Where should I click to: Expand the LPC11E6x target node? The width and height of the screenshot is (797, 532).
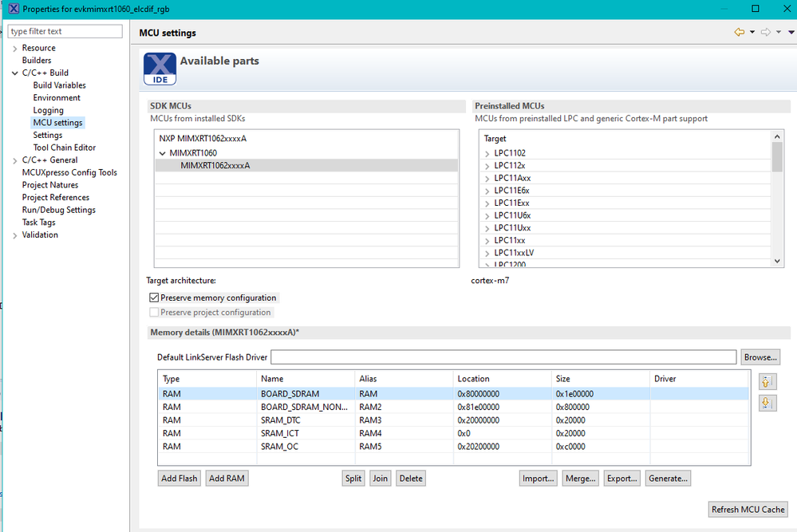(x=487, y=191)
